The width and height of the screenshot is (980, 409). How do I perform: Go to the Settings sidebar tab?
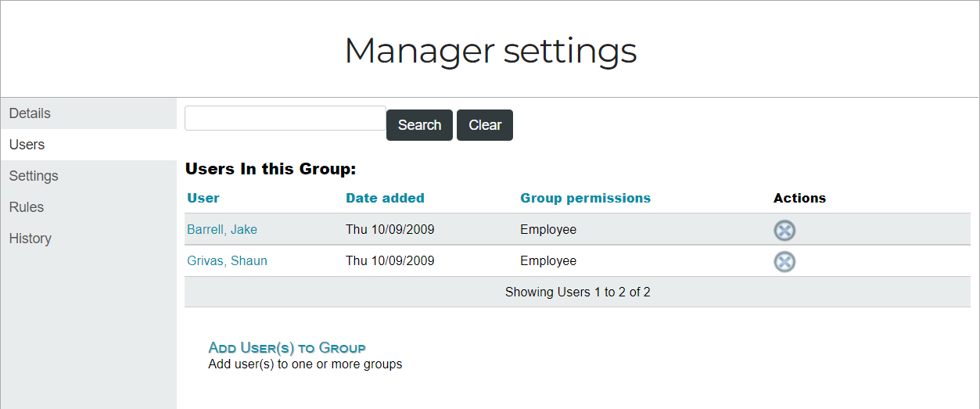[x=88, y=176]
